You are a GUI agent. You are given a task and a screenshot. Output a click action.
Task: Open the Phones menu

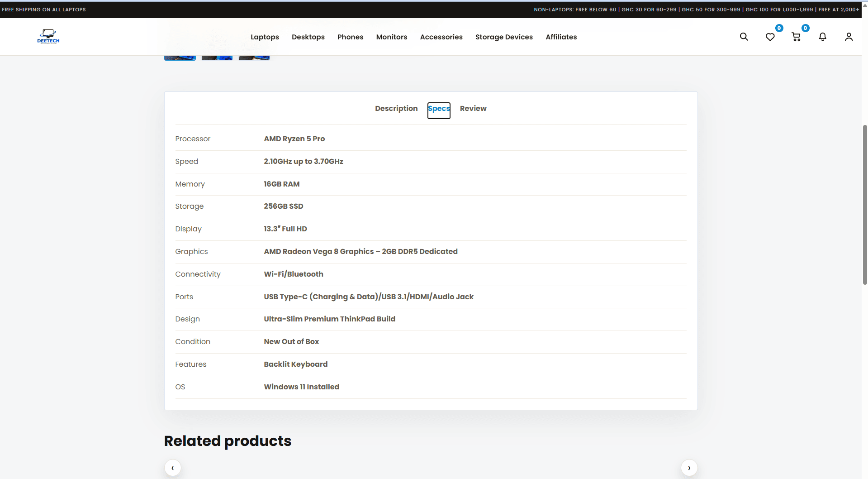(350, 37)
